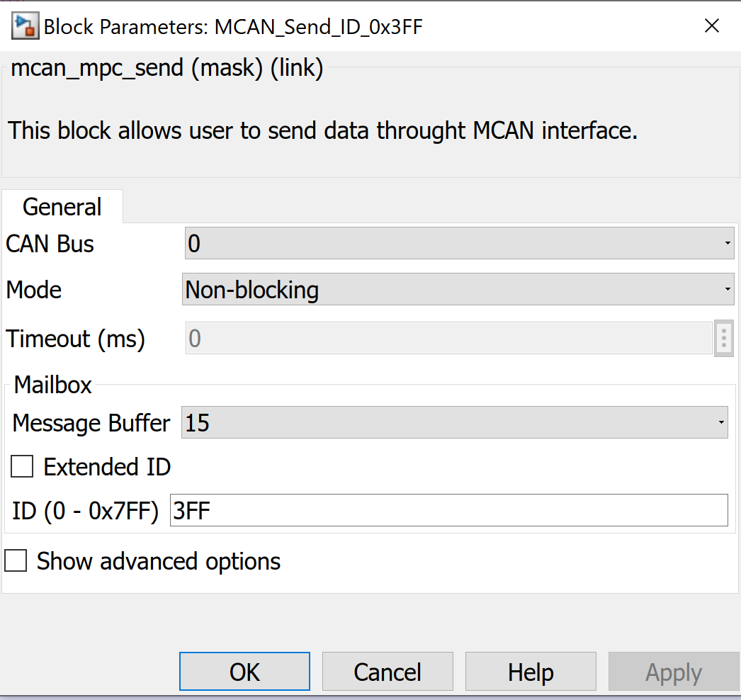The image size is (741, 700).
Task: Open the Mode dropdown arrow
Action: 728,289
